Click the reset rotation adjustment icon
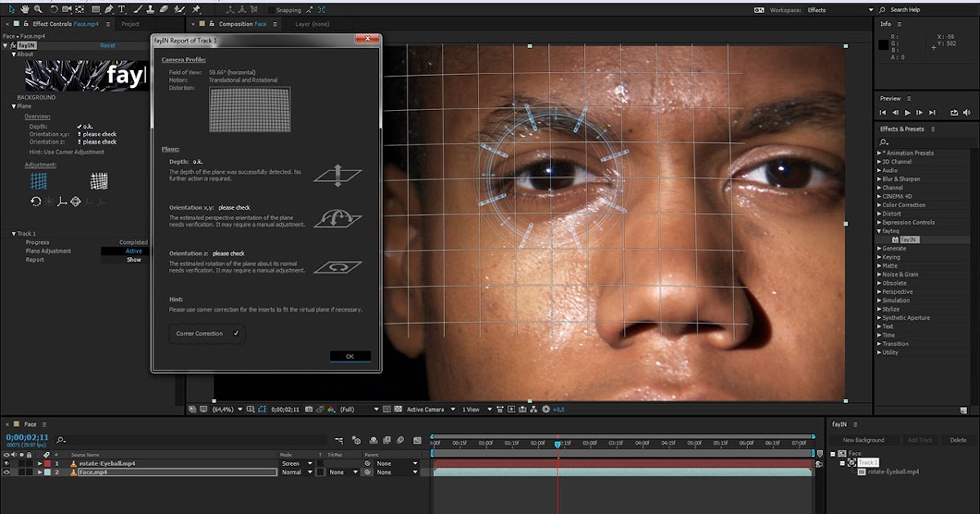Viewport: 980px width, 514px height. pos(36,202)
